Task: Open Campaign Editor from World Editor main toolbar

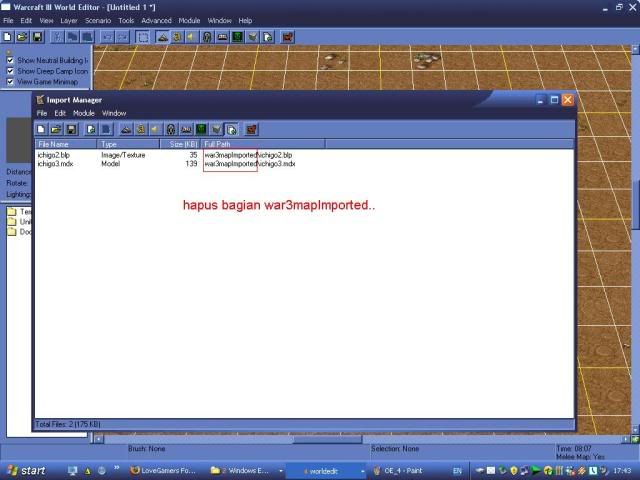Action: (222, 37)
